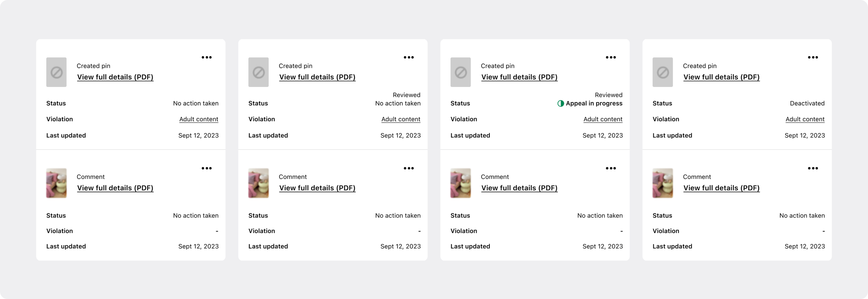Click Adult content link on Appeal in progress card
868x299 pixels.
tap(603, 119)
